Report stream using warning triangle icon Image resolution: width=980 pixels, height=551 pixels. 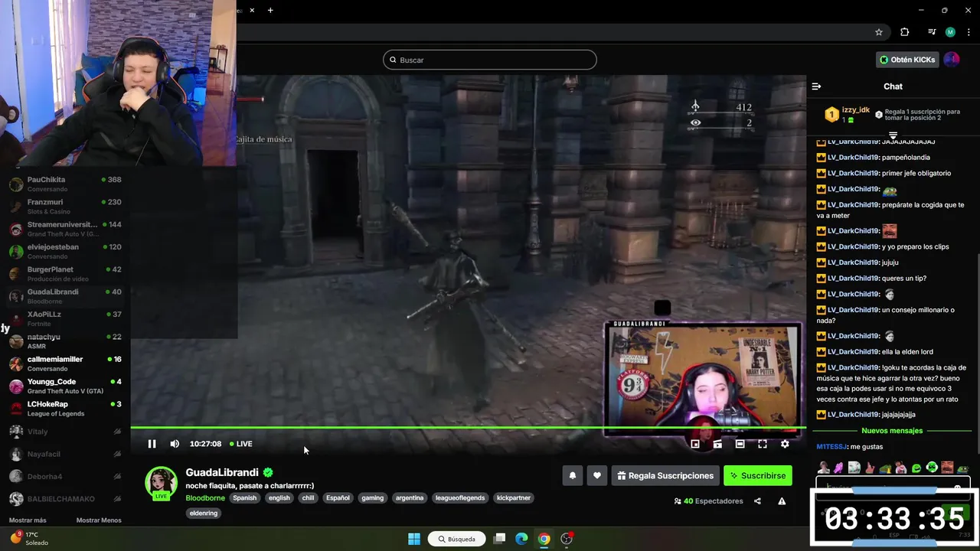(x=782, y=501)
